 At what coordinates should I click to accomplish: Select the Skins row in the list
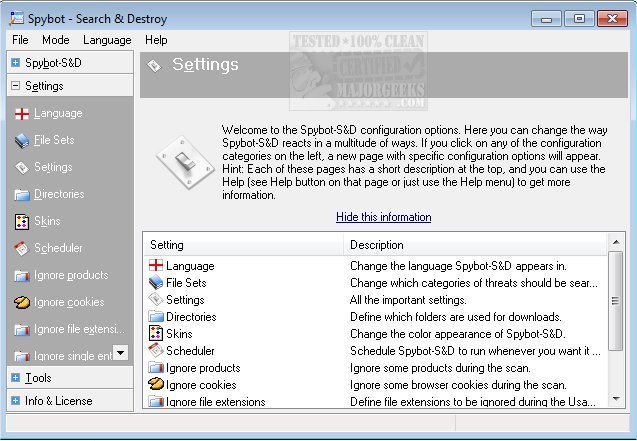[376, 334]
